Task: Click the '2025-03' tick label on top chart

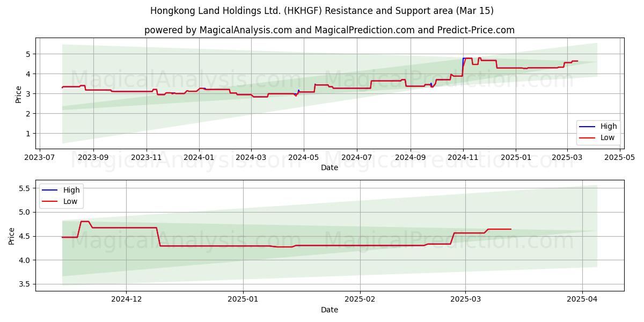Action: pyautogui.click(x=567, y=157)
